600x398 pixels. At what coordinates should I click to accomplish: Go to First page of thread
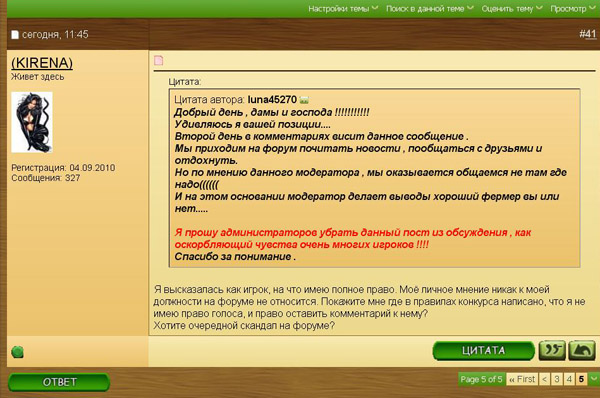[522, 379]
